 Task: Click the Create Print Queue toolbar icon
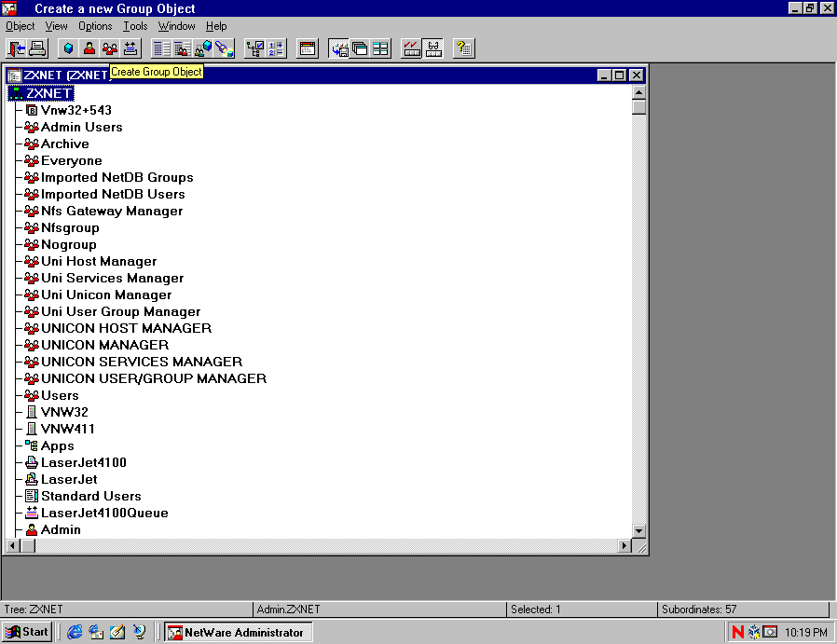tap(130, 48)
